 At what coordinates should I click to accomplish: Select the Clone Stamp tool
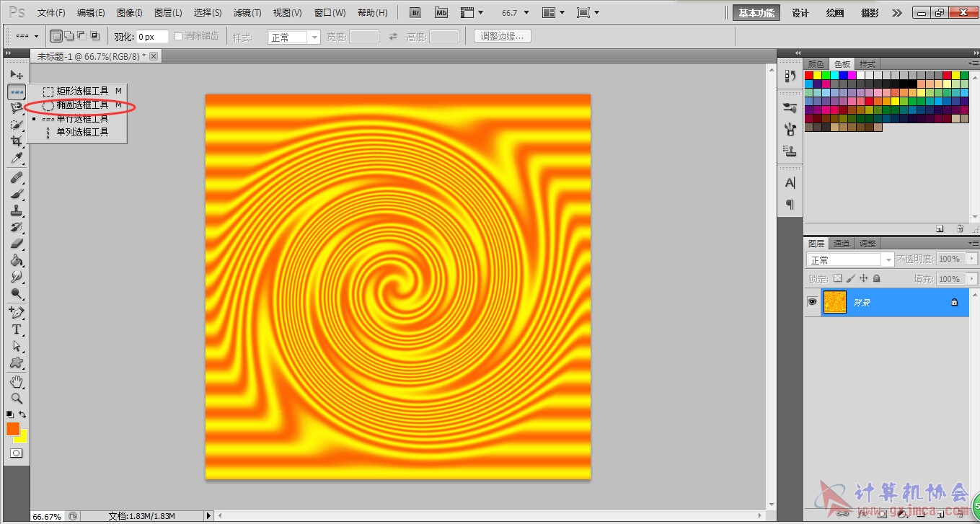17,210
